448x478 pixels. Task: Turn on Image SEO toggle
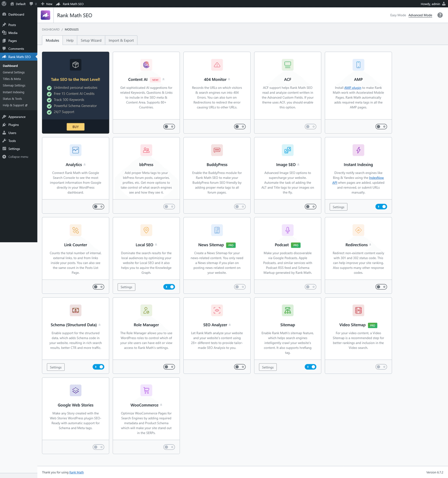pyautogui.click(x=311, y=207)
